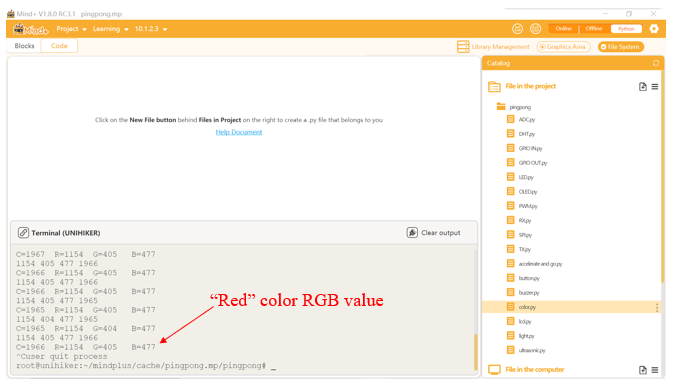Open the settings gear icon
The width and height of the screenshot is (675, 385).
click(x=654, y=29)
